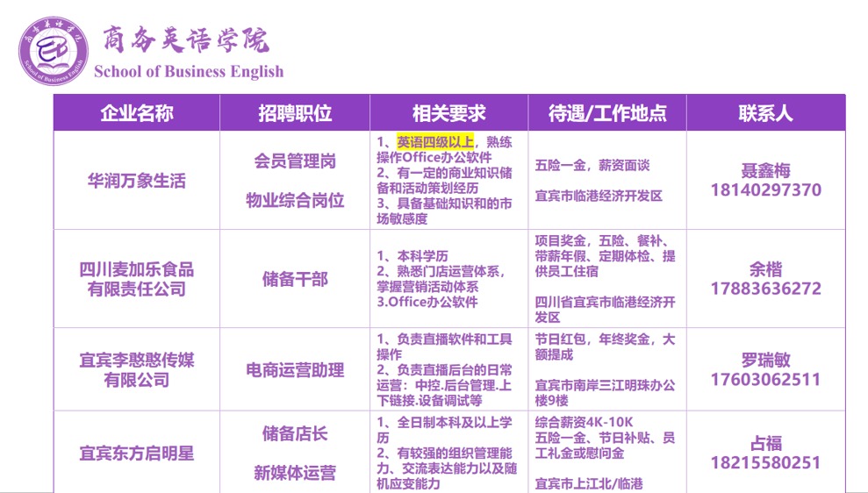The width and height of the screenshot is (868, 493).
Task: Click '节日红包，年终奖金，大额提成' benefits text
Action: click(605, 347)
